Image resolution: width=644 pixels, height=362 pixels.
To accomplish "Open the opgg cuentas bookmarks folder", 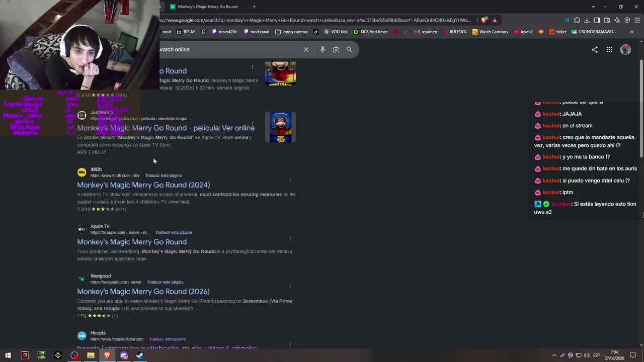I will click(291, 32).
